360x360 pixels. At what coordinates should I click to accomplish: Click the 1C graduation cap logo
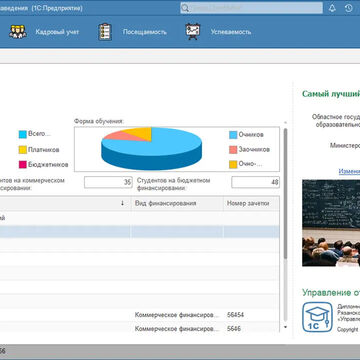coord(317,317)
